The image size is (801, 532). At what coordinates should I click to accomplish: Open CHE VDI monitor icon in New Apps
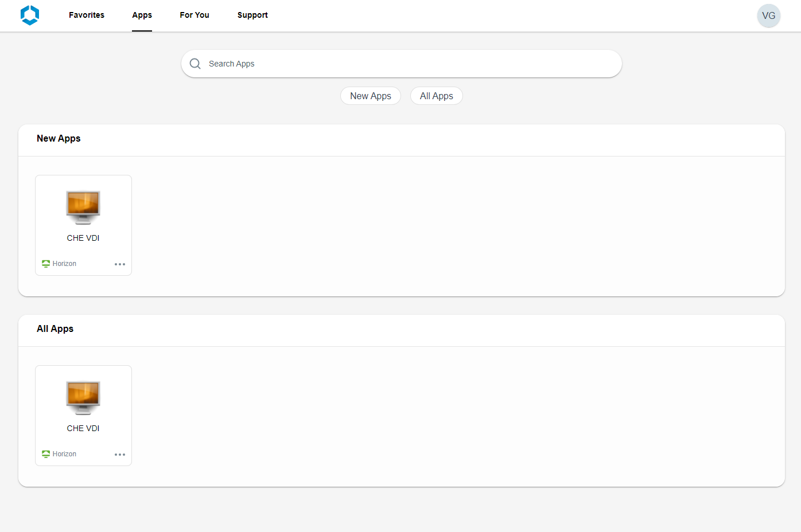83,207
